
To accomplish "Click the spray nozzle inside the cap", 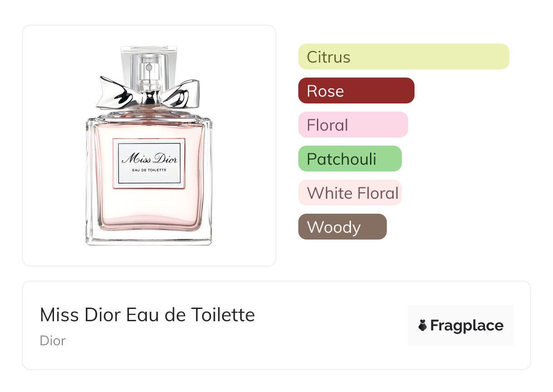I will [x=148, y=68].
